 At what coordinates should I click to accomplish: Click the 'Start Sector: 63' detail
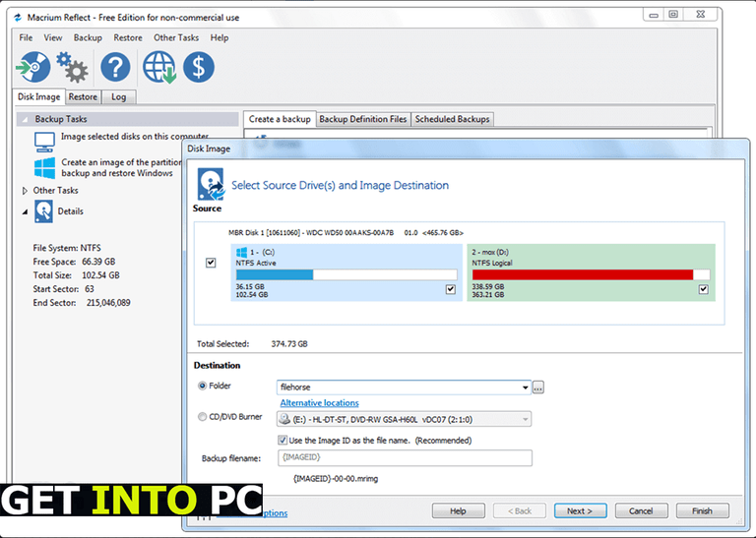tap(64, 289)
